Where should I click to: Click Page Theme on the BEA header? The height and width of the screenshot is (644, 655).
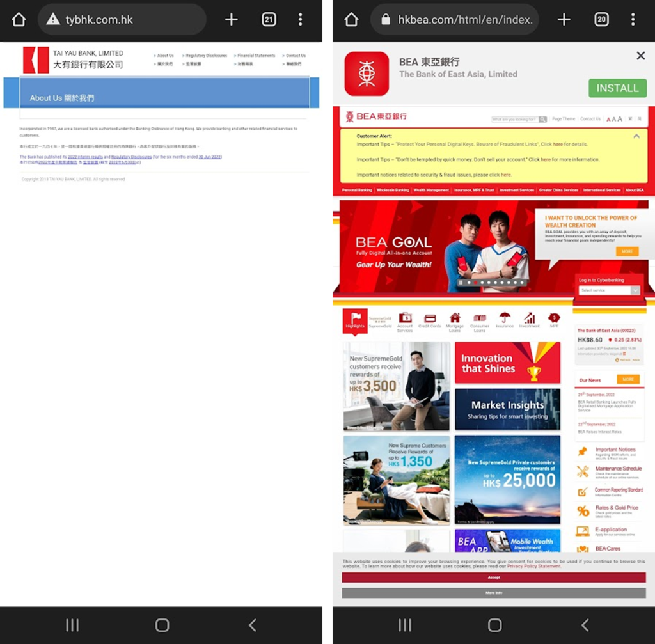(x=564, y=119)
